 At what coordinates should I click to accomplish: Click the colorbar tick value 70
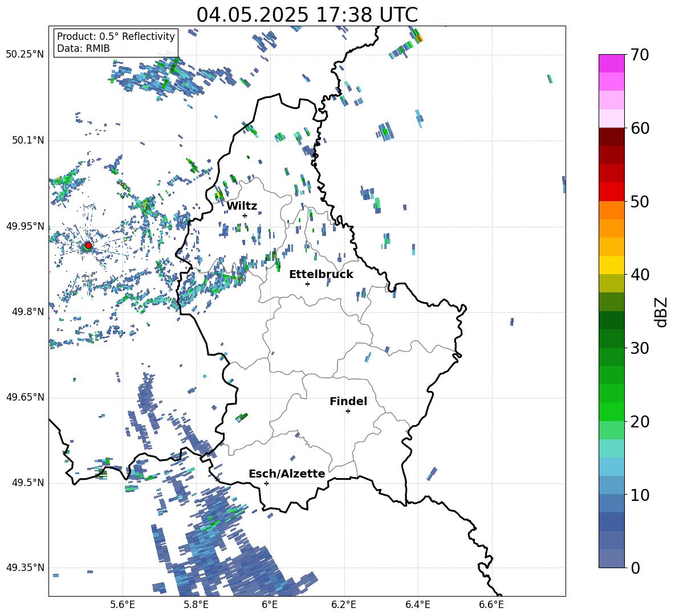pos(640,55)
